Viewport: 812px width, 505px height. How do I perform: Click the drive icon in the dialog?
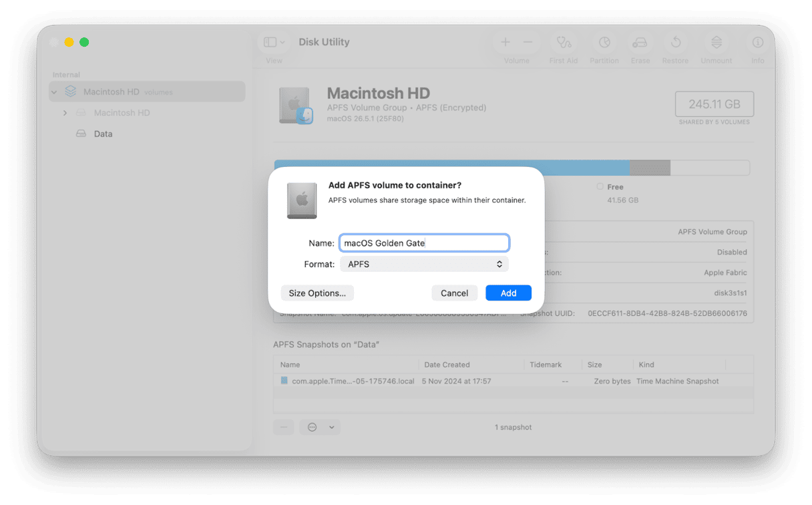click(301, 200)
